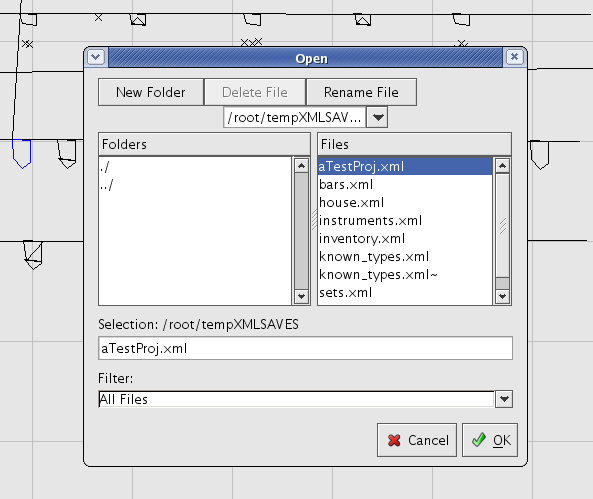The height and width of the screenshot is (499, 593).
Task: Click the Files list scroll-down arrow
Action: [502, 296]
